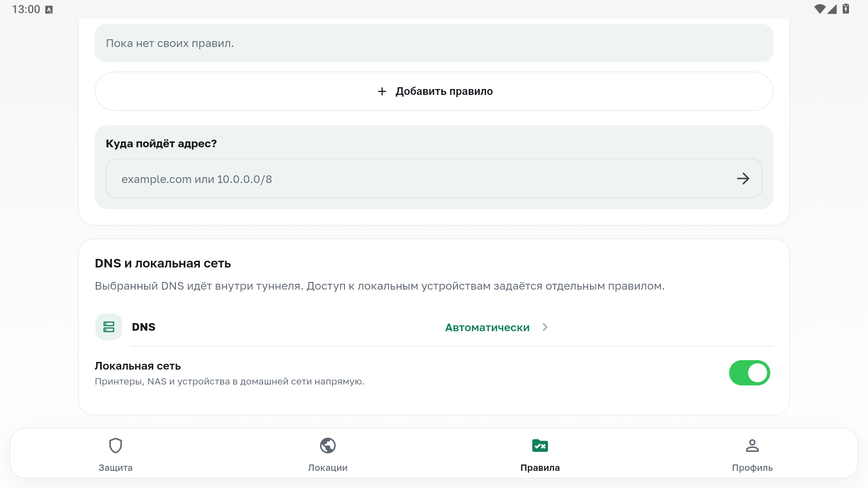
Task: Click the Куда пойдёт адрес? heading
Action: (x=161, y=144)
